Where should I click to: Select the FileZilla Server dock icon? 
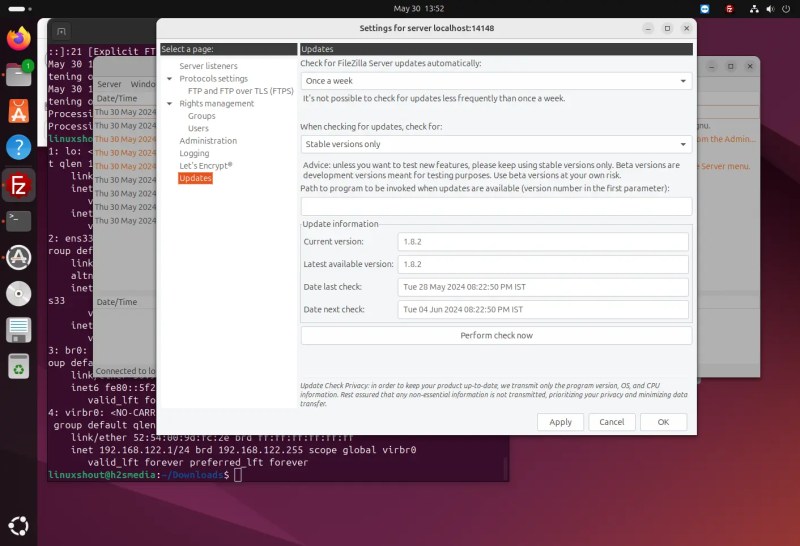(18, 185)
